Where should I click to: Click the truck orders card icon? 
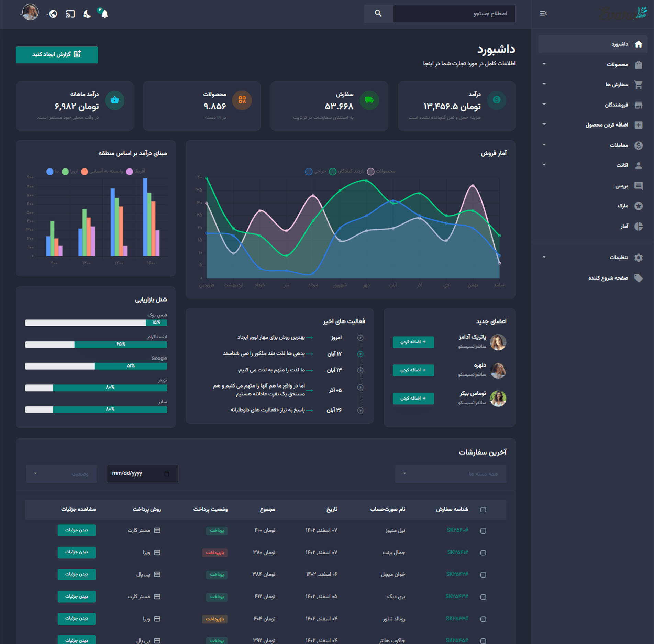coord(369,100)
